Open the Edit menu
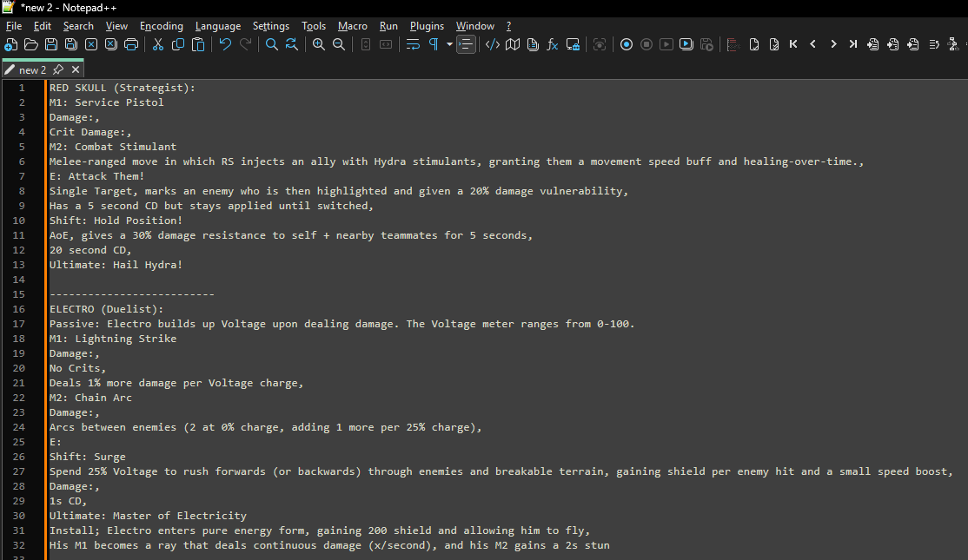The height and width of the screenshot is (560, 968). pos(43,26)
